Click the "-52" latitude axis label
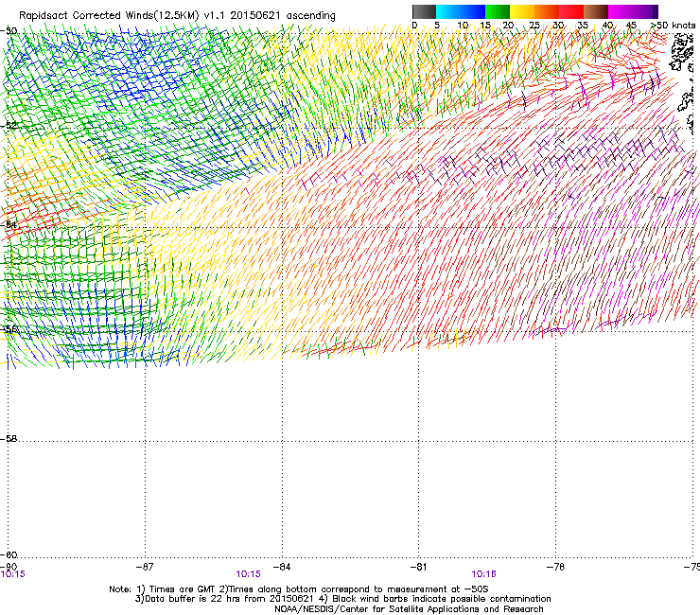This screenshot has height=615, width=700. [x=9, y=126]
